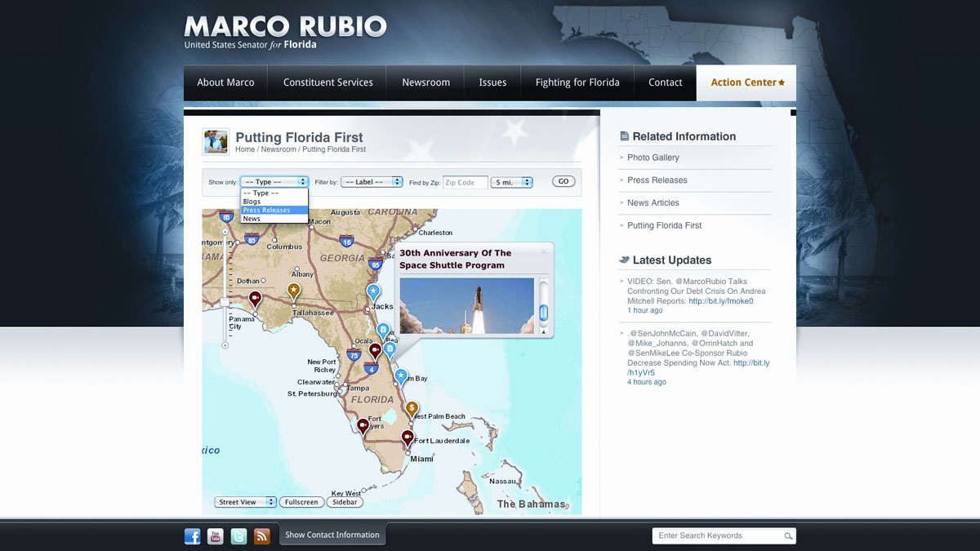Click the popup vertical scrollbar thumb

544,313
